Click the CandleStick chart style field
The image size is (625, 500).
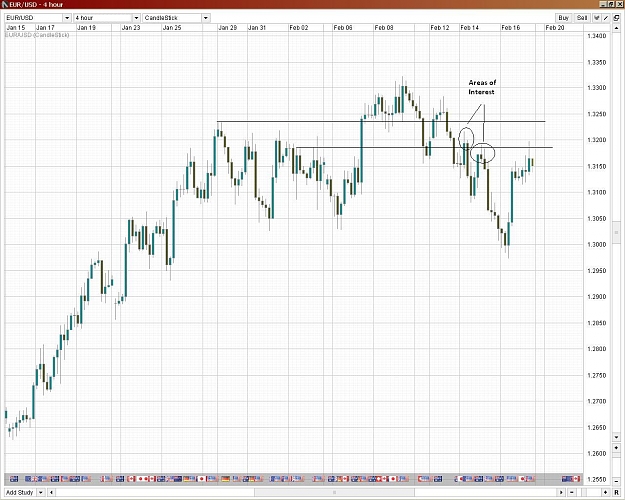tap(172, 18)
